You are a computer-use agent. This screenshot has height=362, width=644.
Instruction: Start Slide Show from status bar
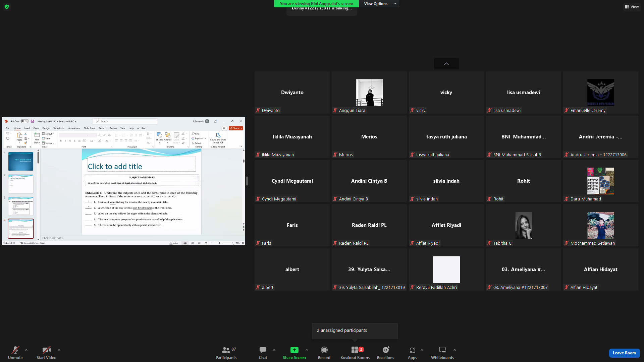[x=206, y=243]
